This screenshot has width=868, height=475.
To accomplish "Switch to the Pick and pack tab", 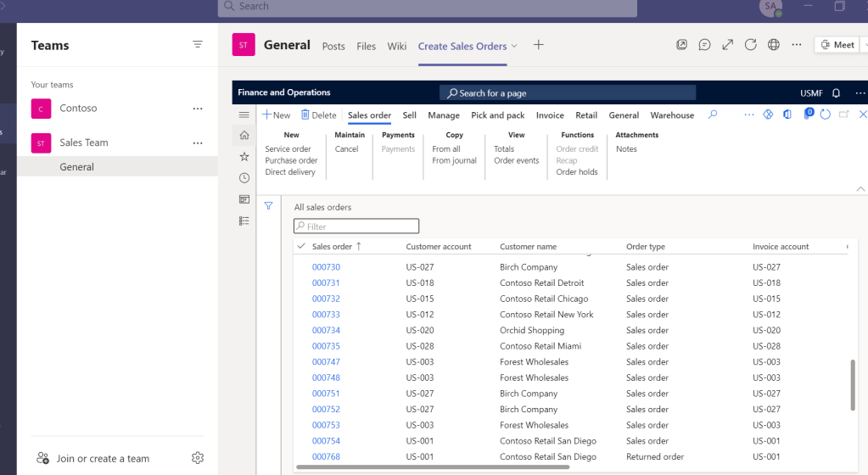I will [497, 115].
